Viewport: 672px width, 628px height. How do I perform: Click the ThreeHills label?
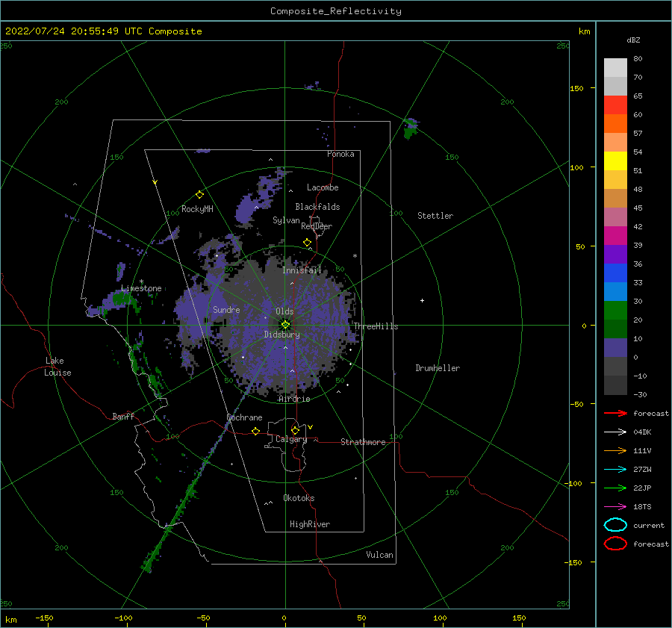(376, 326)
